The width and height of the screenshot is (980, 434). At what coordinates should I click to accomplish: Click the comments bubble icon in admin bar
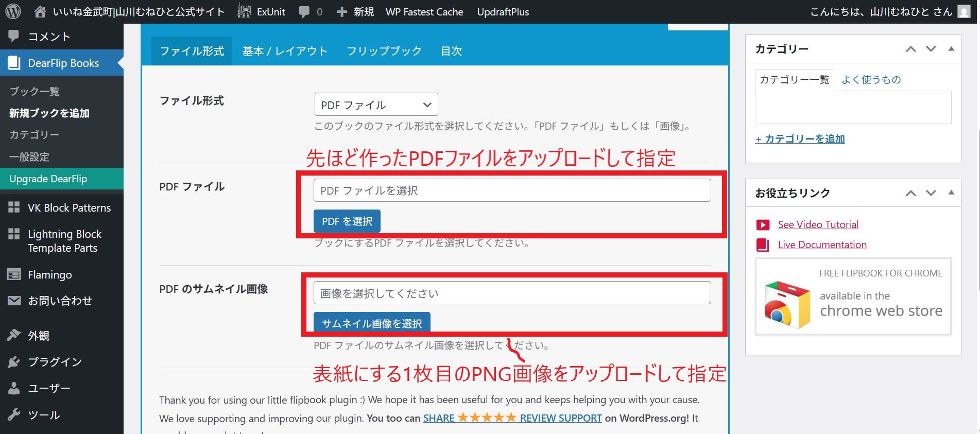(x=304, y=12)
